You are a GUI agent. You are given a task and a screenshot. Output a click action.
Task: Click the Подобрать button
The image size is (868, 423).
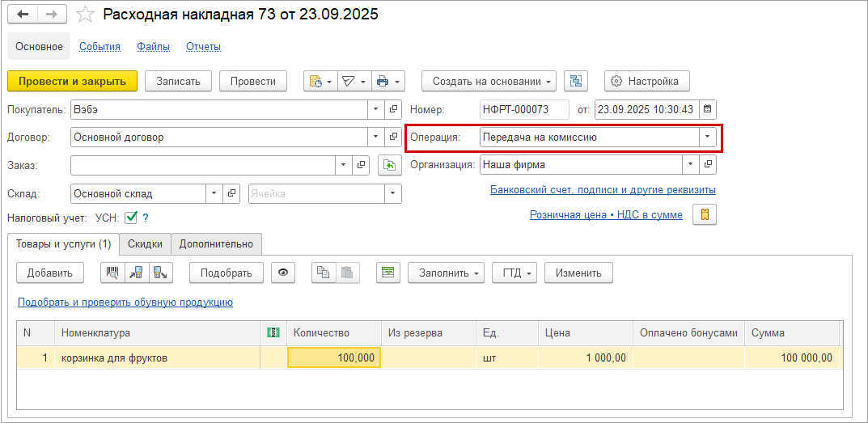tap(227, 273)
